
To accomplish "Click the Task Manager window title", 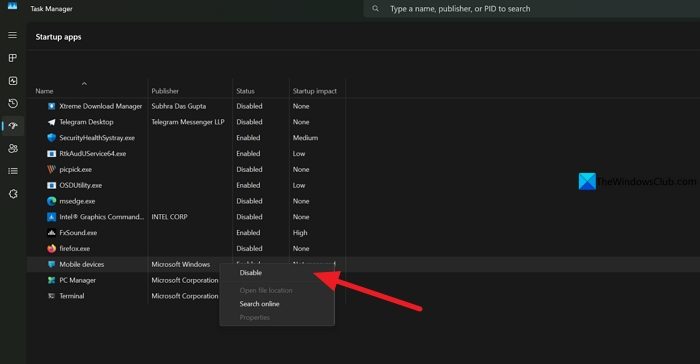I will coord(51,8).
